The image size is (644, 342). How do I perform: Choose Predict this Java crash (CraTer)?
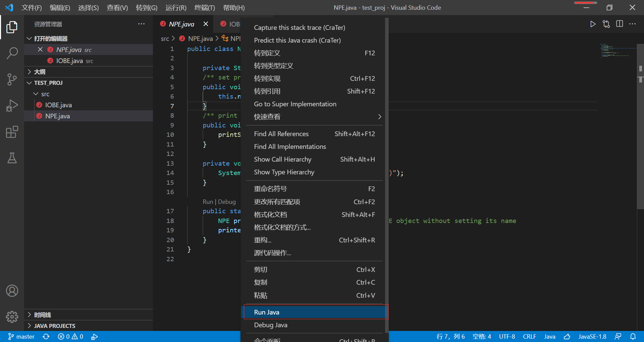pos(315,40)
